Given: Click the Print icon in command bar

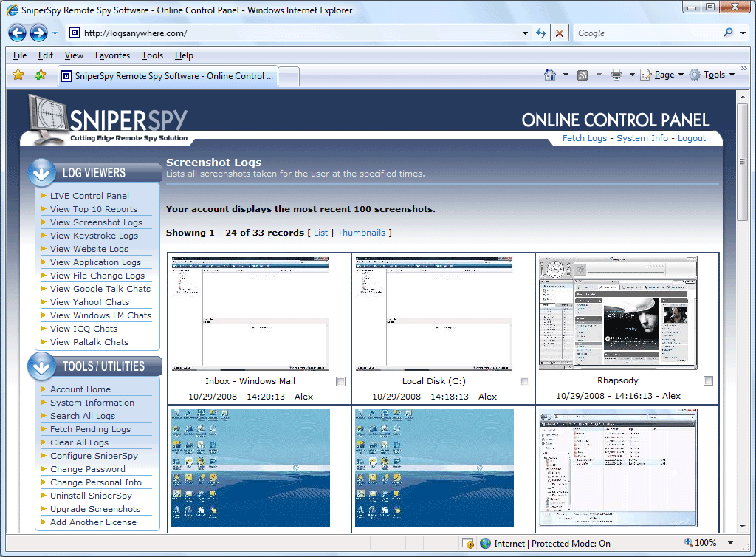Looking at the screenshot, I should pyautogui.click(x=616, y=75).
